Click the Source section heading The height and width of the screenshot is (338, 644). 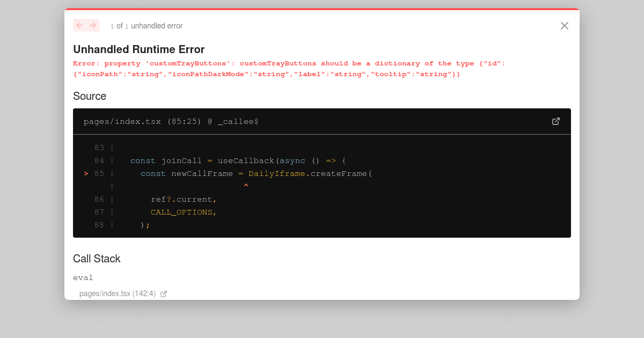click(89, 96)
